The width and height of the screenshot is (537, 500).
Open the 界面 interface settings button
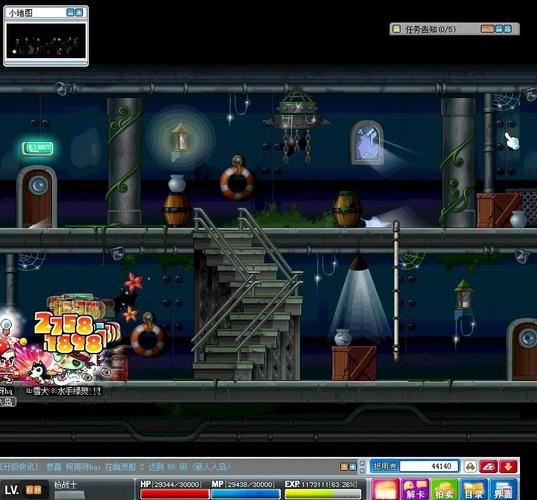pos(503,490)
